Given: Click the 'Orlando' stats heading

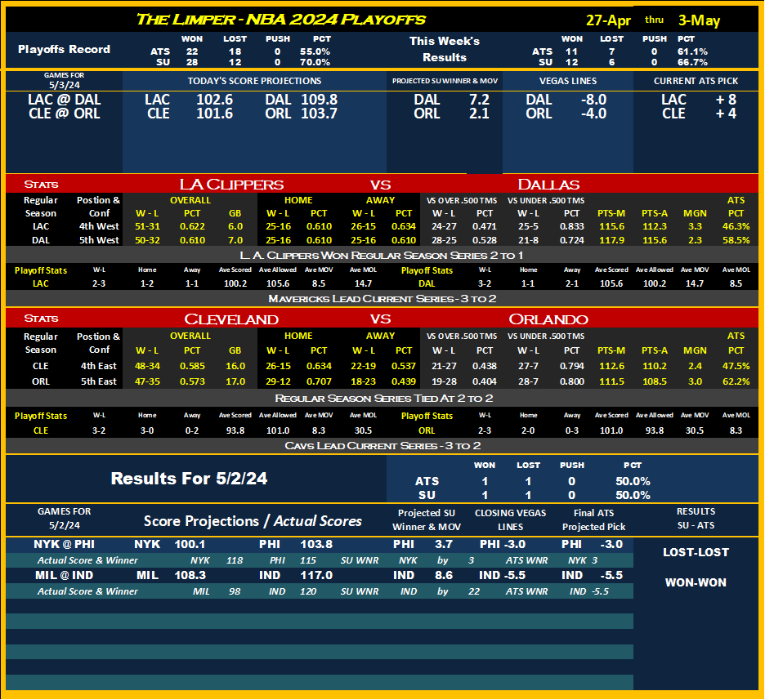Looking at the screenshot, I should [548, 319].
